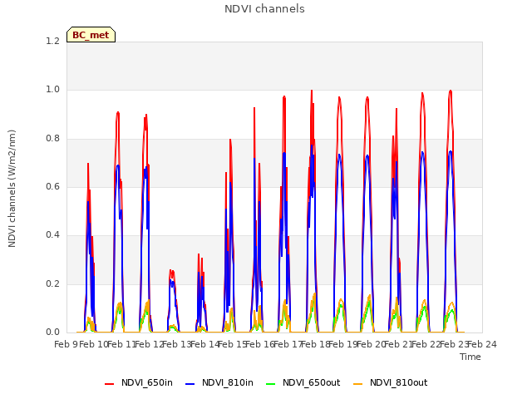The width and height of the screenshot is (532, 399).
Task: Click the y-axis tick value 0.8
Action: (52, 139)
